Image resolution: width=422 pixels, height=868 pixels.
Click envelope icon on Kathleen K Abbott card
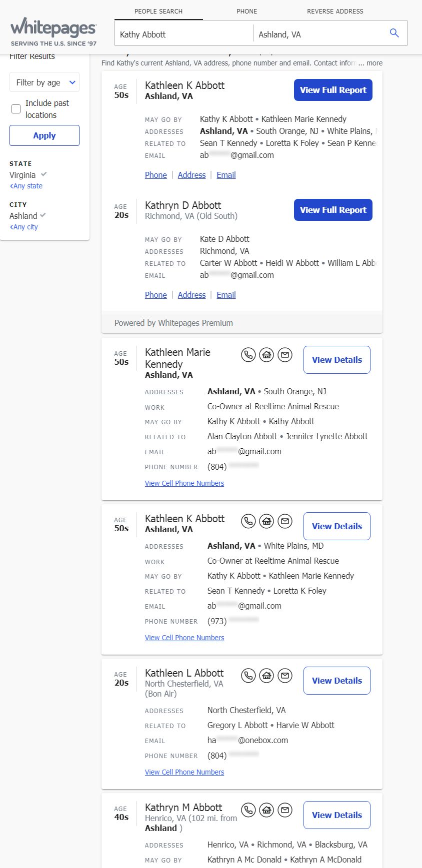[285, 521]
